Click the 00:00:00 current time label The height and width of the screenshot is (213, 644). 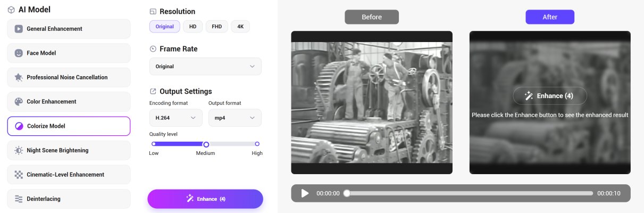tap(328, 193)
